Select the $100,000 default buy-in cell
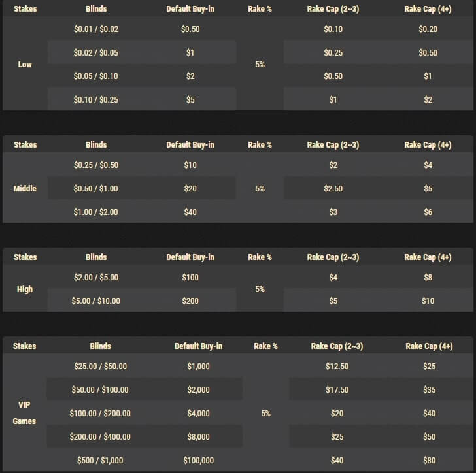The width and height of the screenshot is (476, 473). tap(199, 461)
